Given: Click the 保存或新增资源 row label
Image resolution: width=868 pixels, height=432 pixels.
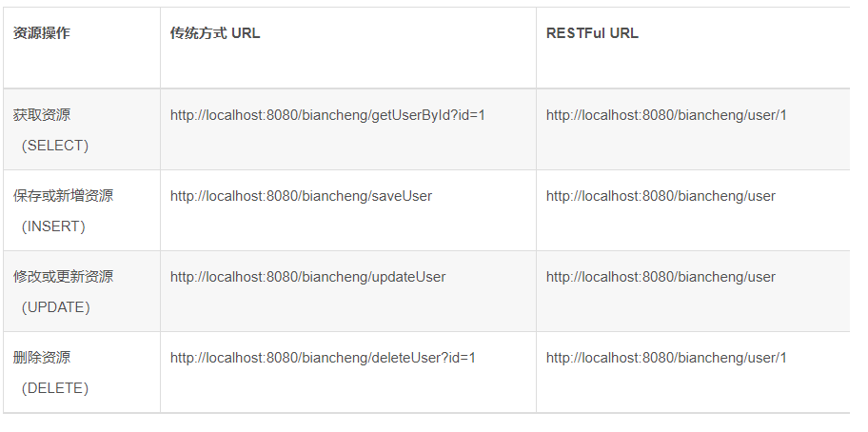Looking at the screenshot, I should pos(63,196).
